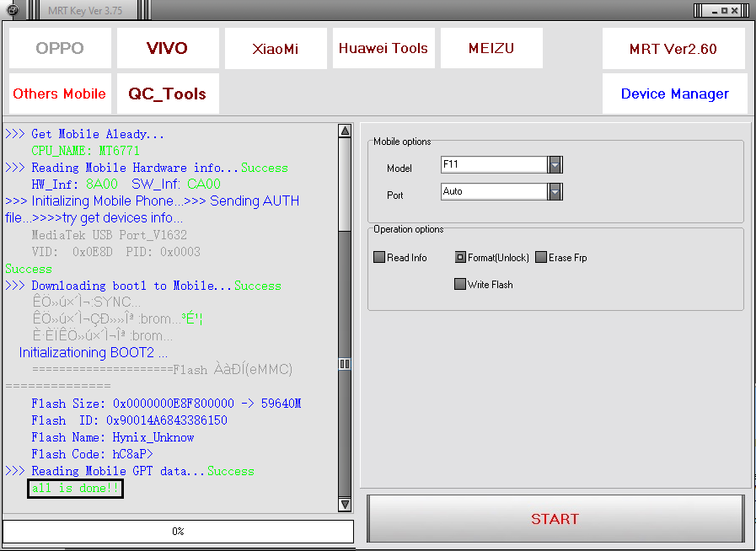Open the OPPO brand tab

pyautogui.click(x=60, y=48)
